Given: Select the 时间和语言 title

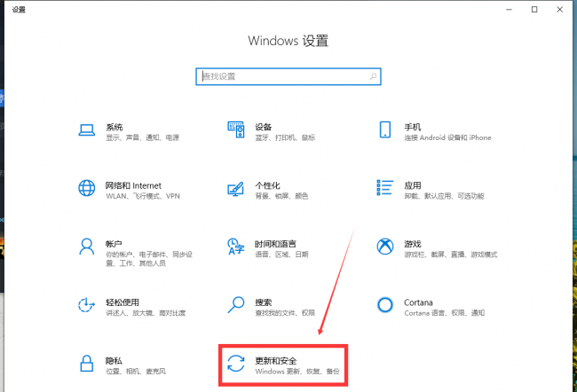Looking at the screenshot, I should (x=275, y=244).
